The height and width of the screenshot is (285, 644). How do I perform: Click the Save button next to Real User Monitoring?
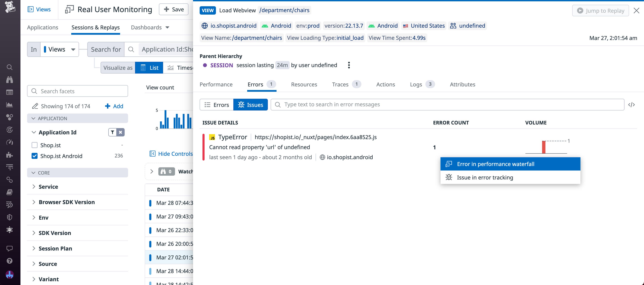coord(174,9)
